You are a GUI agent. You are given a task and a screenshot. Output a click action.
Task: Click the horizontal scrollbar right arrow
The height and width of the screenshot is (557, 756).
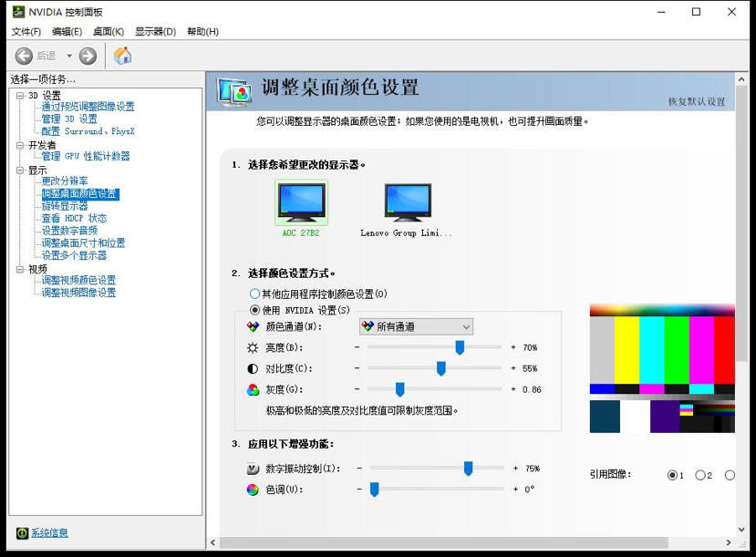(729, 542)
